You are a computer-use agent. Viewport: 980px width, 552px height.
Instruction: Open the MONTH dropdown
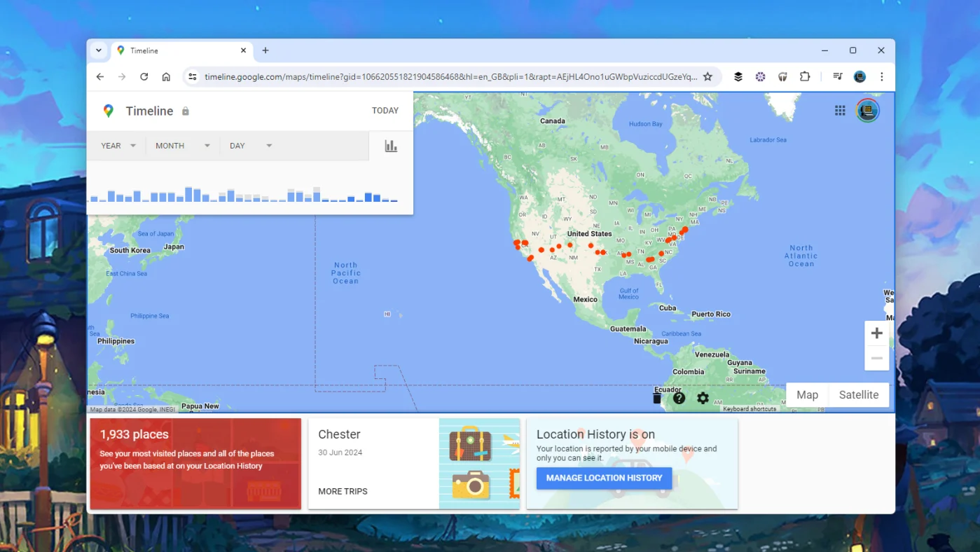point(181,146)
